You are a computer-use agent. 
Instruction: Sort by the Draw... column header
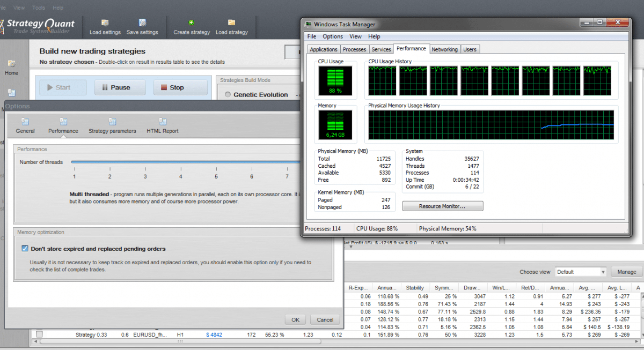[x=473, y=288]
